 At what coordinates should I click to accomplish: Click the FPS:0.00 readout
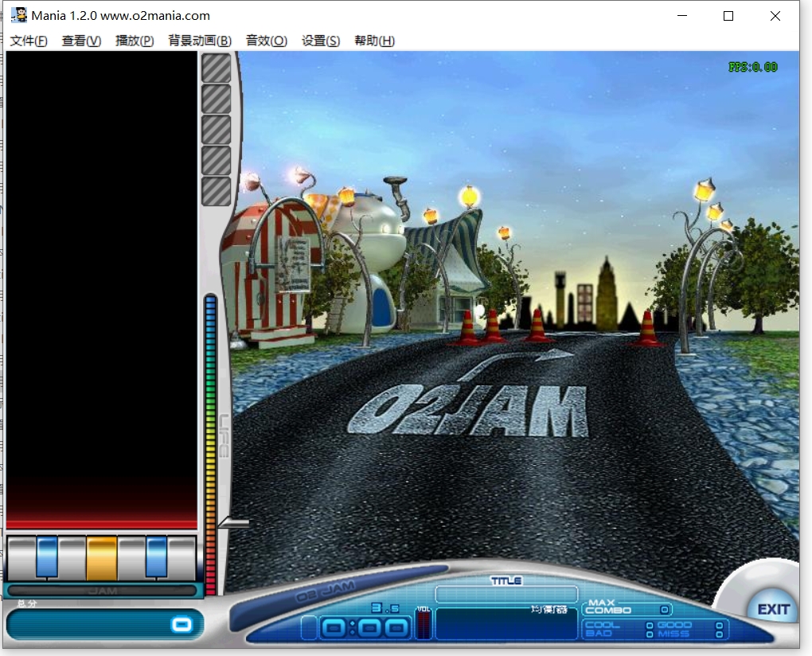click(x=752, y=67)
